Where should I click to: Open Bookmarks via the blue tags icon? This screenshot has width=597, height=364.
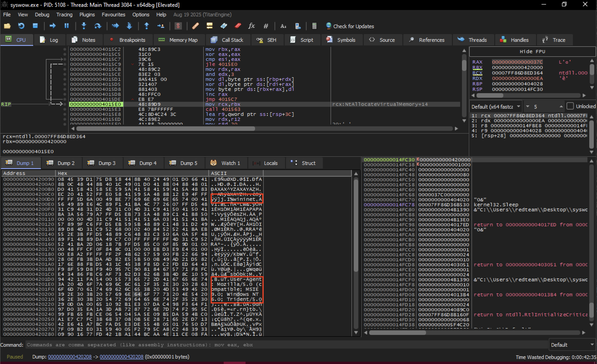tap(224, 26)
